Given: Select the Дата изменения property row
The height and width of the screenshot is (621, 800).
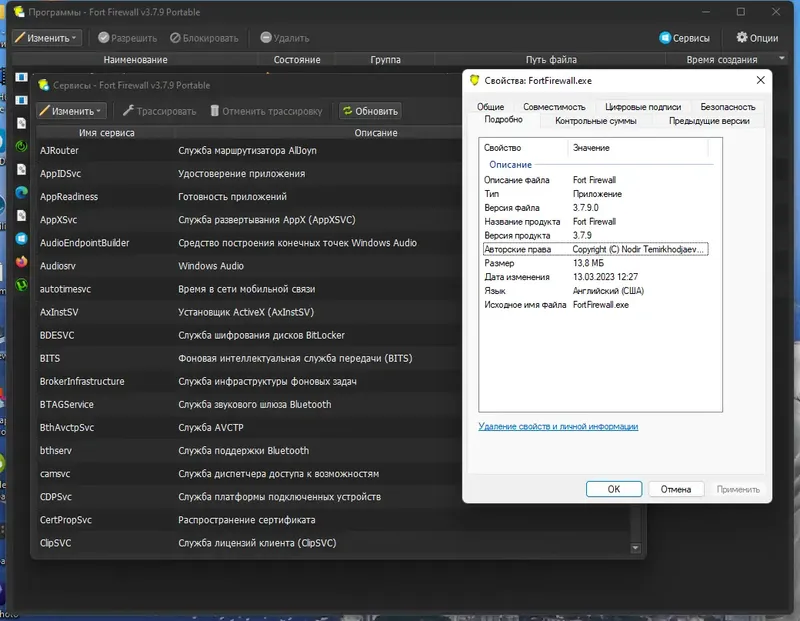Looking at the screenshot, I should click(595, 277).
